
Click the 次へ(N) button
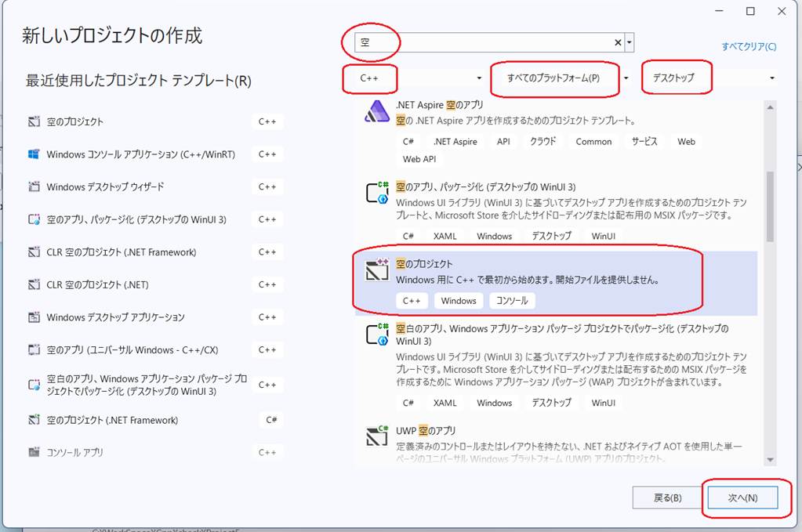(742, 498)
